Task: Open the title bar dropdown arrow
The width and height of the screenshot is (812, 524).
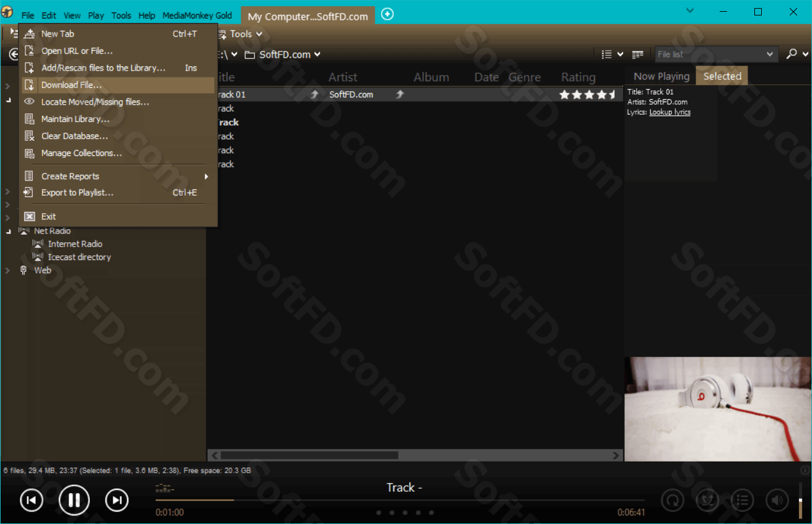Action: click(x=691, y=11)
